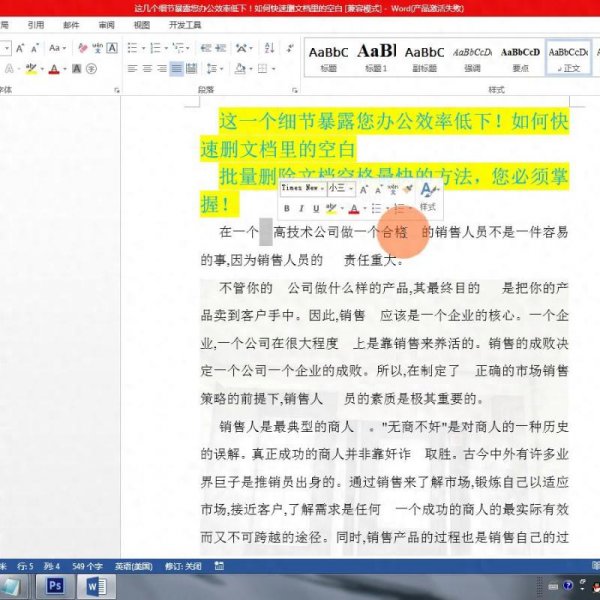600x600 pixels.
Task: Apply the 副标题 subtitle style
Action: point(425,57)
